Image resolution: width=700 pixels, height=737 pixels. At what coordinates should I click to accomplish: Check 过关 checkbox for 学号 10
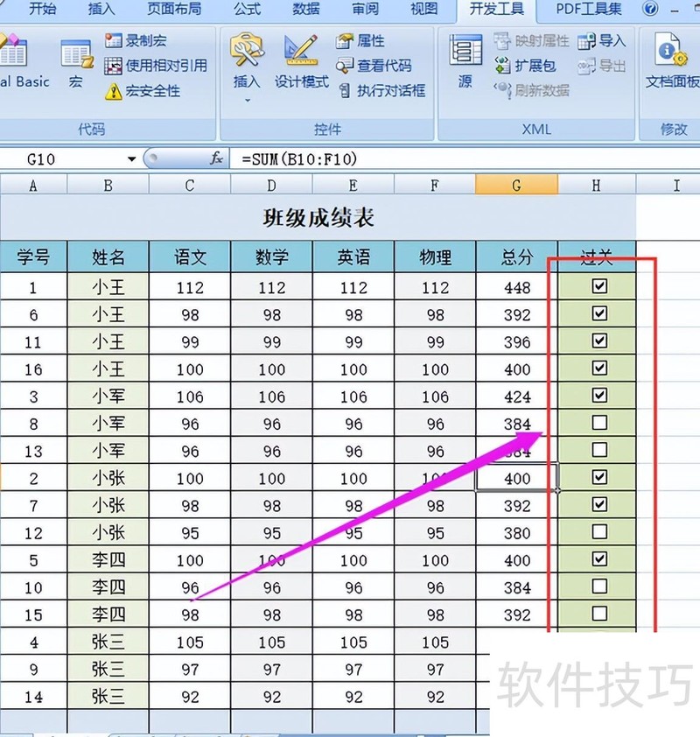(x=599, y=586)
